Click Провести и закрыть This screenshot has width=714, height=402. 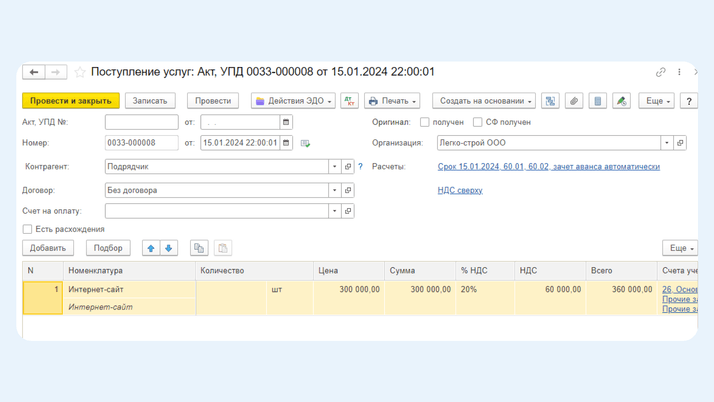point(71,101)
